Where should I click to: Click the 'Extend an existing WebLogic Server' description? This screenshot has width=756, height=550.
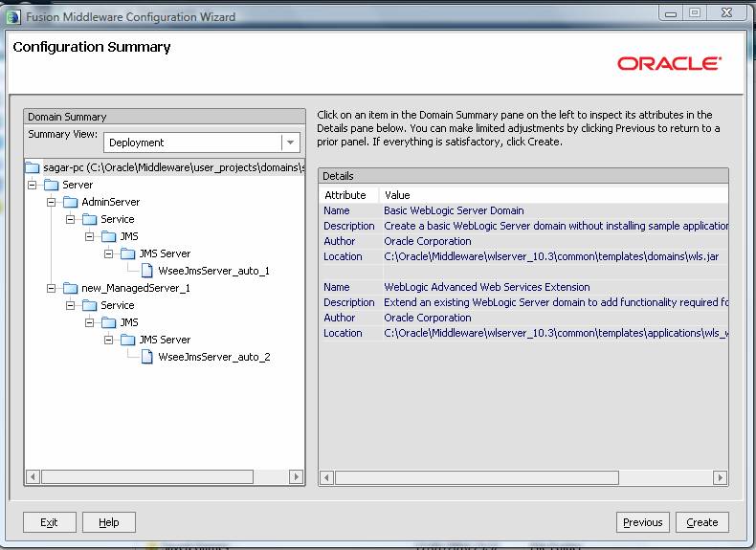click(556, 302)
